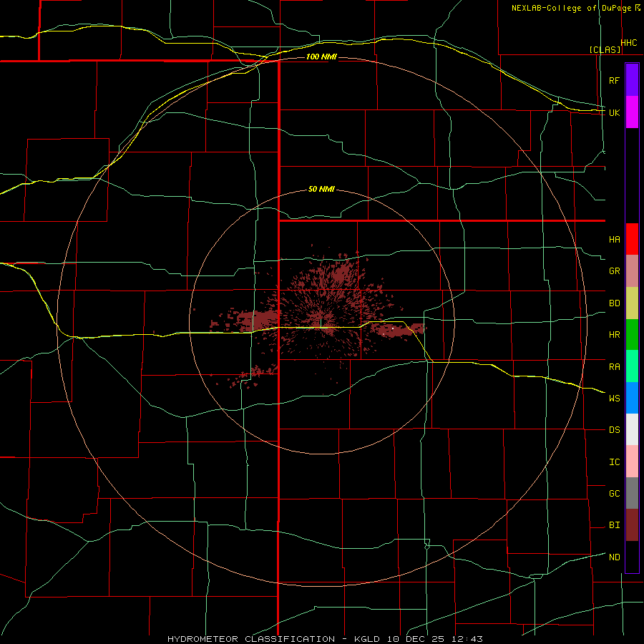Viewport: 644px width, 644px height.
Task: Click the GC legend label
Action: click(614, 494)
